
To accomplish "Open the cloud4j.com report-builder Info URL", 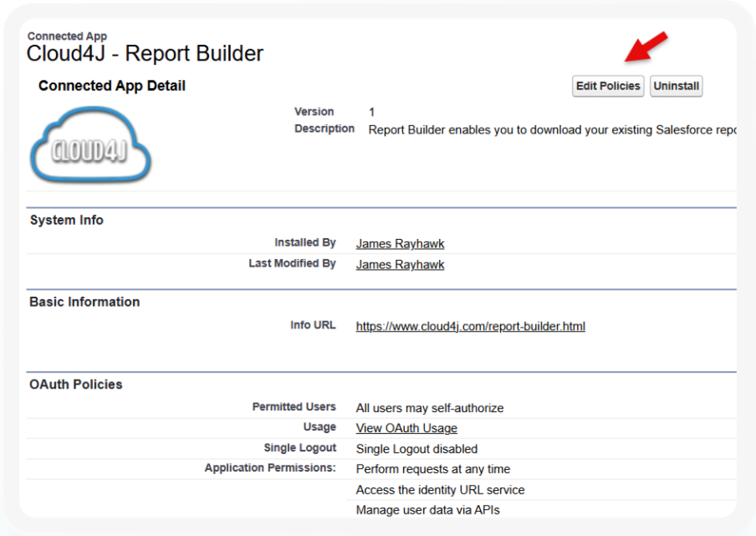I will click(x=471, y=326).
